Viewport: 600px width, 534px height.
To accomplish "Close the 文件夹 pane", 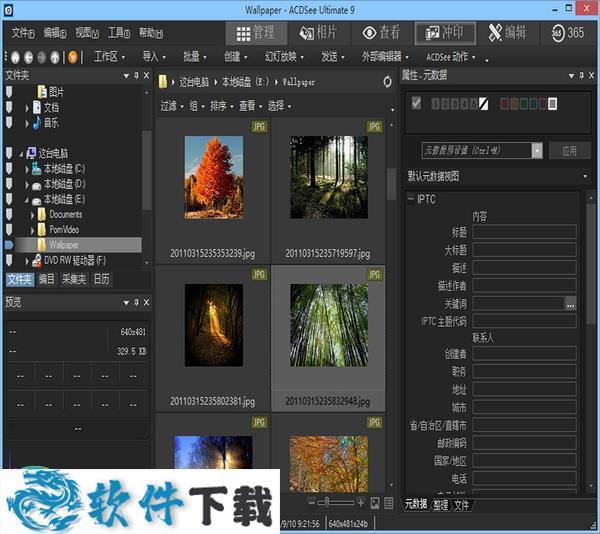I will (x=146, y=75).
